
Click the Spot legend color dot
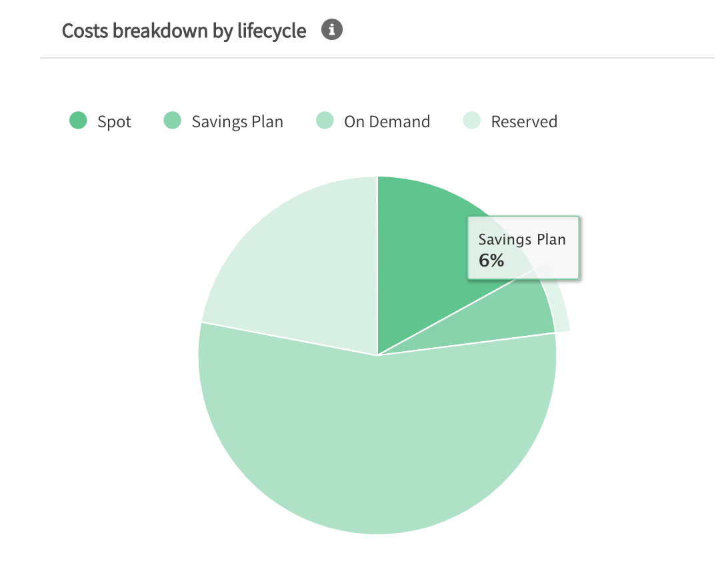coord(79,121)
